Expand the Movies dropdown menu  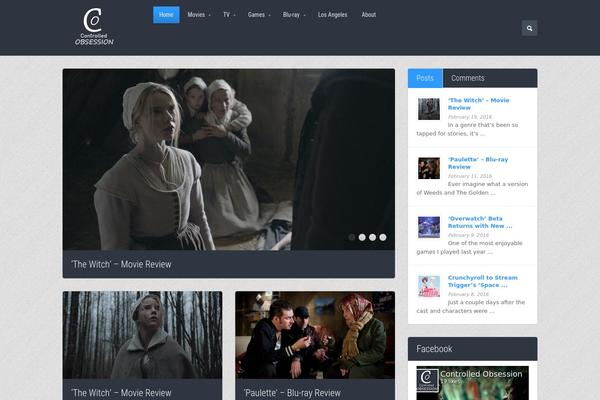tap(199, 15)
